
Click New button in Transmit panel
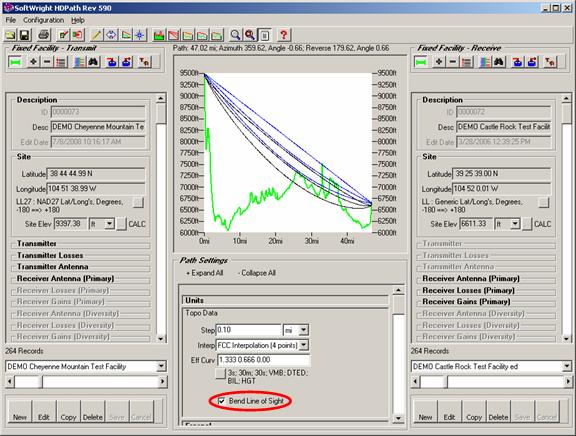tap(20, 412)
